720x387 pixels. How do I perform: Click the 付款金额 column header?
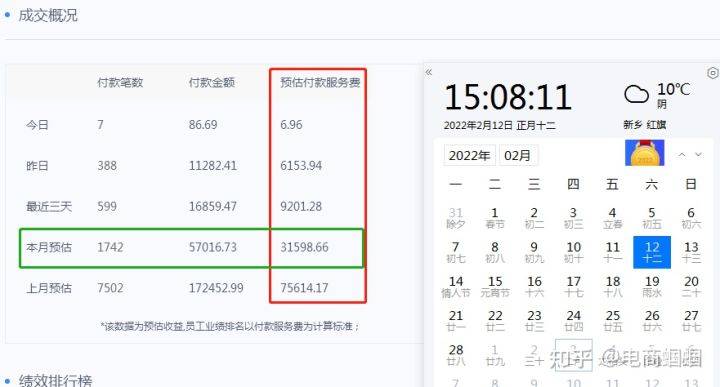[x=212, y=83]
